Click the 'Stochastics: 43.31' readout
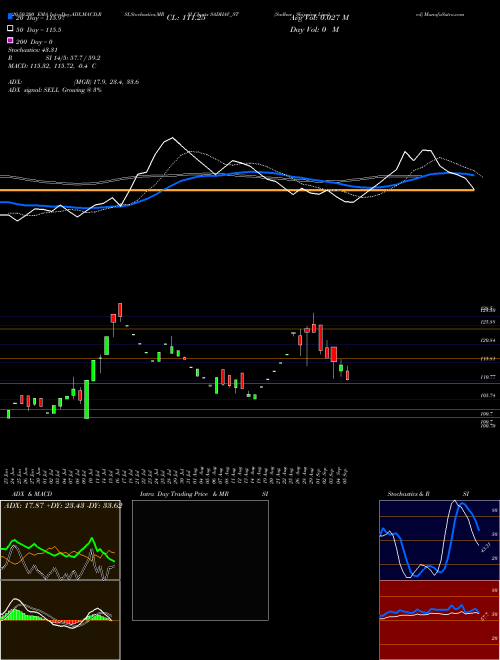Image resolution: width=500 pixels, height=660 pixels. coord(33,50)
